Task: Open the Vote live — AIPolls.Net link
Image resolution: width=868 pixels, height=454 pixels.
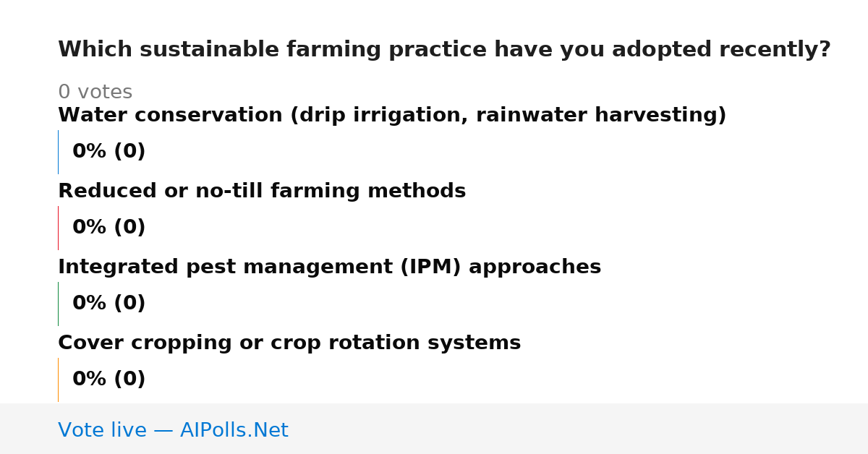Action: click(173, 430)
